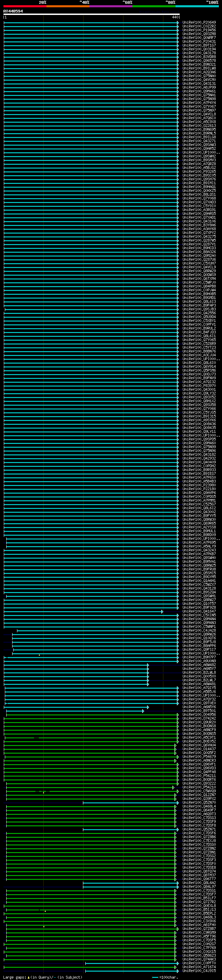Select the UniRef100_B2LWL8 label

click(199, 673)
